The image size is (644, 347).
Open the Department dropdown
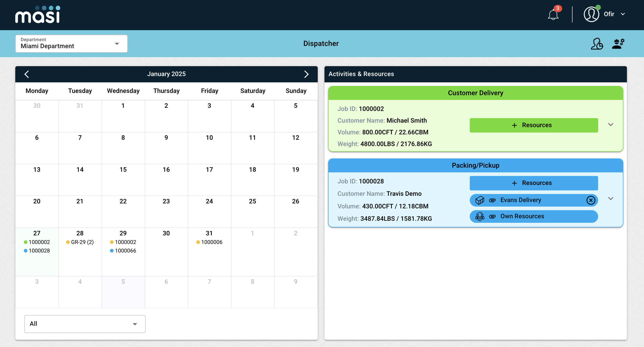(x=71, y=44)
